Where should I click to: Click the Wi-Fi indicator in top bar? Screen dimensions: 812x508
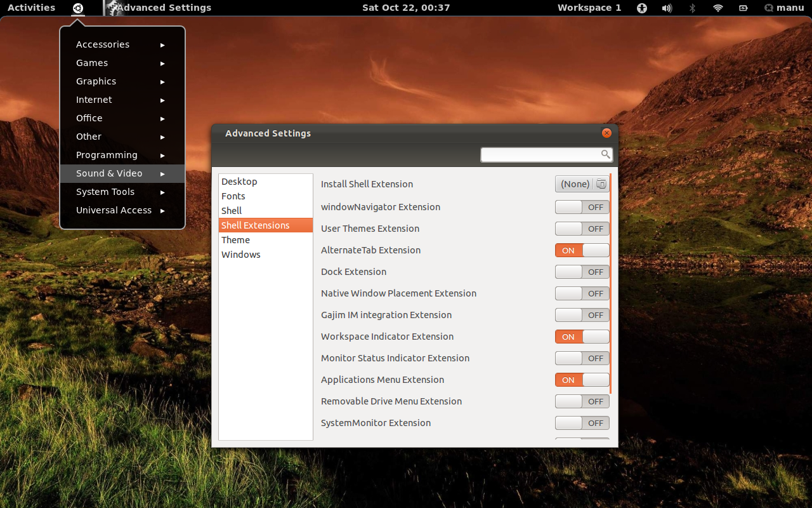[717, 8]
